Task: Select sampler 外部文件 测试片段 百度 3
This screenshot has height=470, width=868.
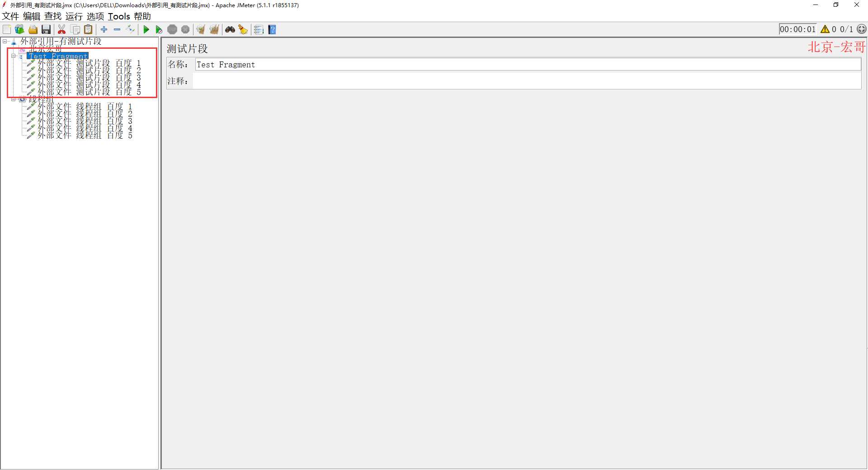Action: point(89,78)
